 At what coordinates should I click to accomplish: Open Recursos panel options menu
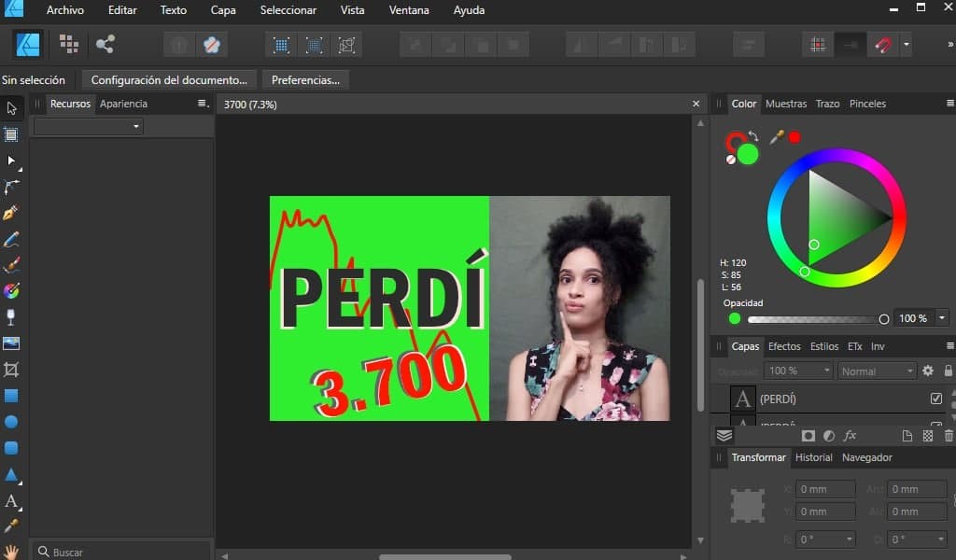pyautogui.click(x=203, y=104)
